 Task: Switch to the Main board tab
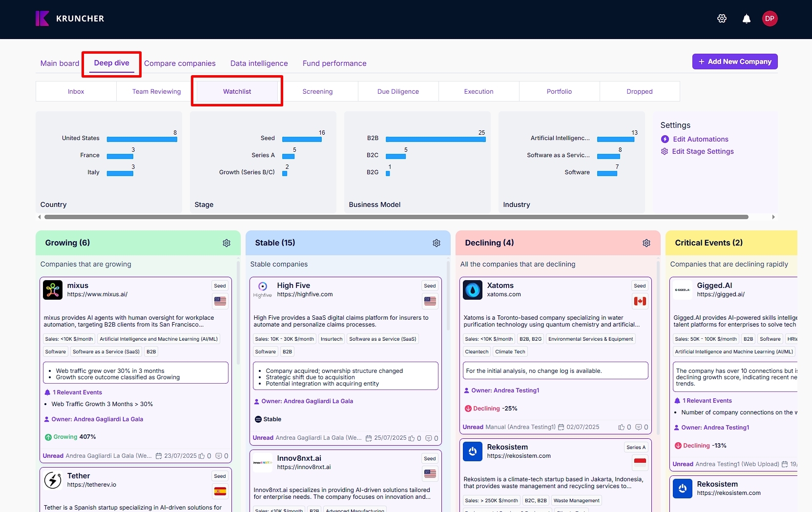pyautogui.click(x=60, y=63)
